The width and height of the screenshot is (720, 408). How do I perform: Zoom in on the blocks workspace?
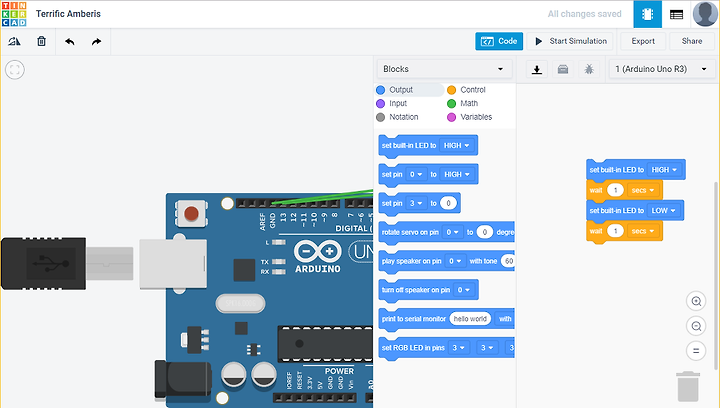click(x=696, y=302)
